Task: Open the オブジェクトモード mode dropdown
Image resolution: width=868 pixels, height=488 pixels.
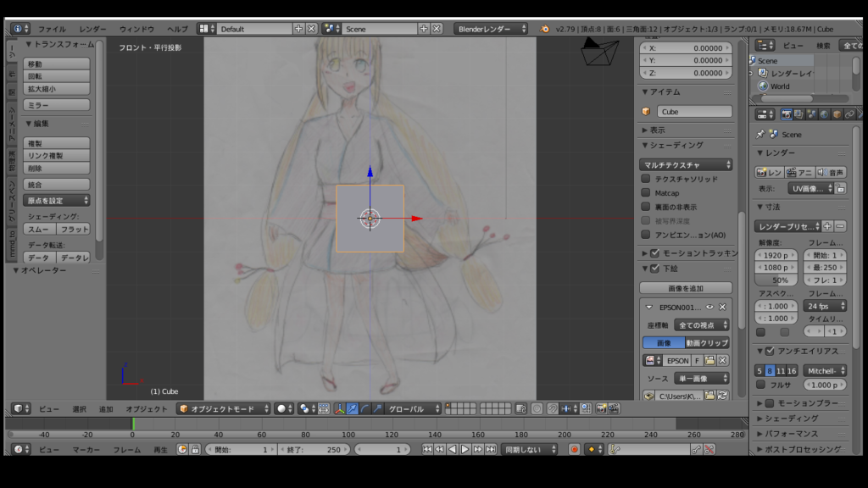Action: coord(224,408)
